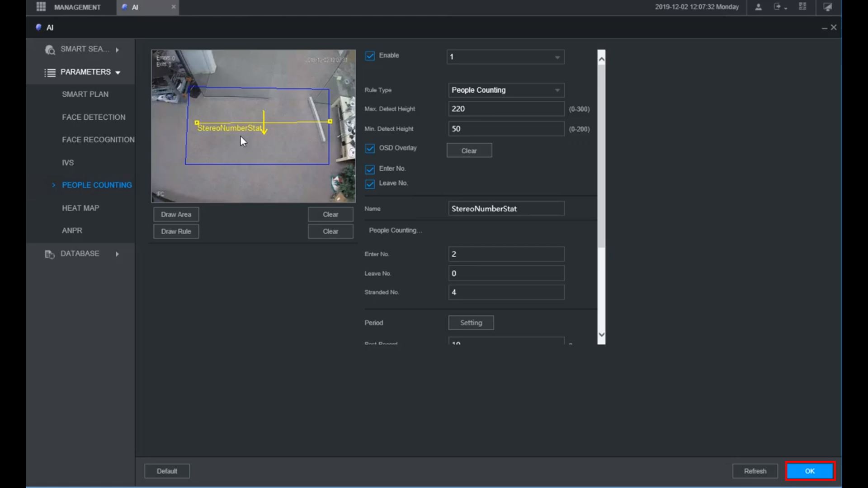Open the Face Detection menu item
This screenshot has width=868, height=488.
(94, 117)
